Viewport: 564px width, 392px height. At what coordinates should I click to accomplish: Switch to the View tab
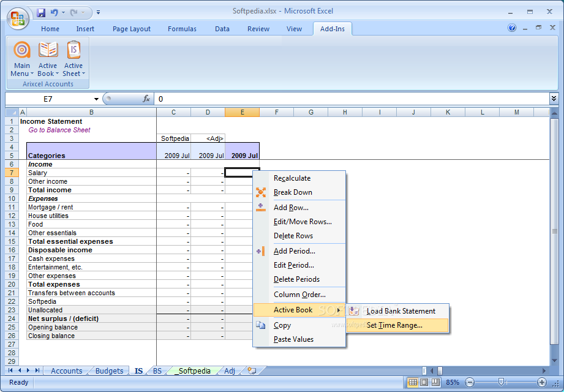[x=294, y=29]
